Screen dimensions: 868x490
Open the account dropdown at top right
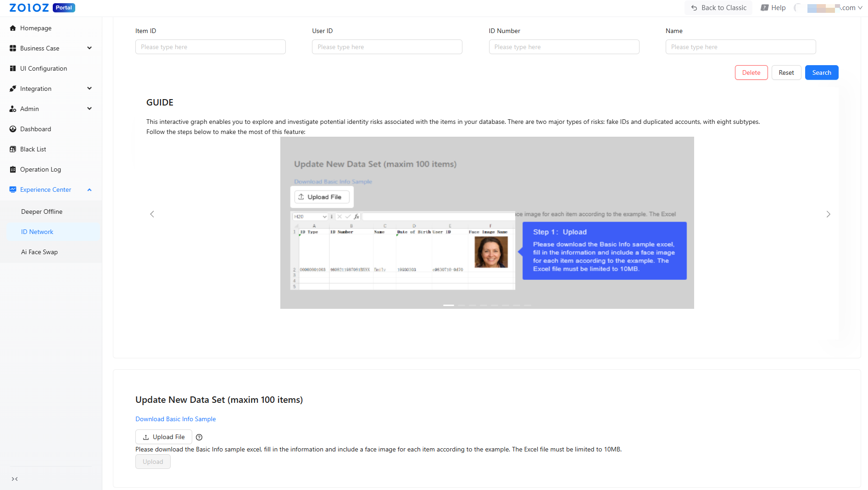click(x=860, y=8)
